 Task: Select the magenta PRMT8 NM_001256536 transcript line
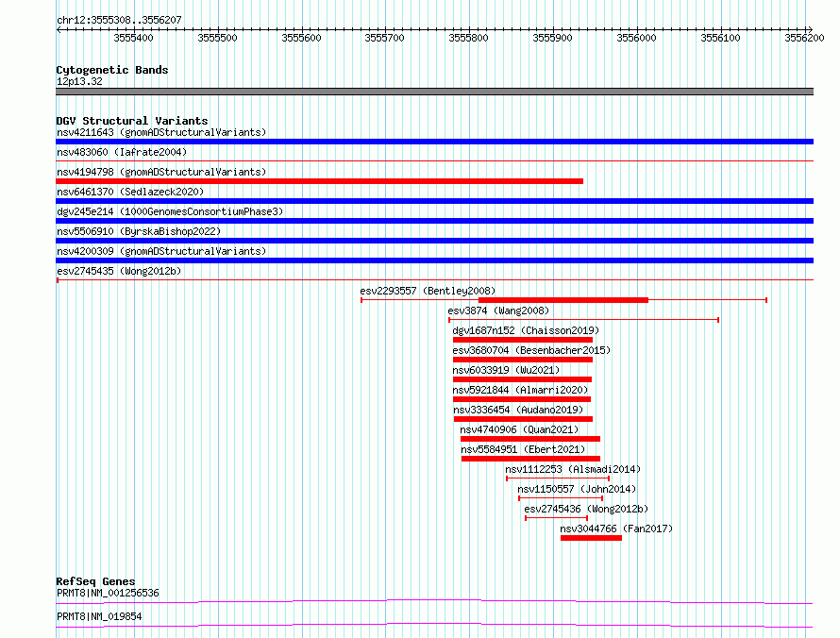434,601
